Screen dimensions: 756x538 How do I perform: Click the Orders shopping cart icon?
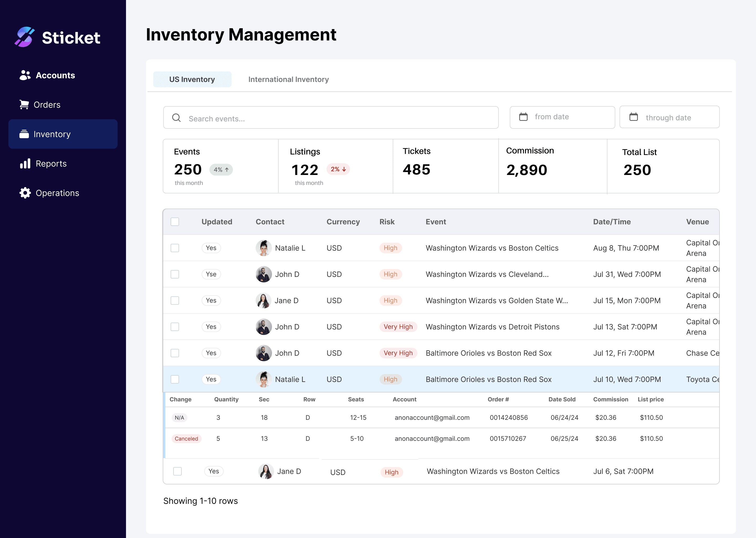(24, 105)
